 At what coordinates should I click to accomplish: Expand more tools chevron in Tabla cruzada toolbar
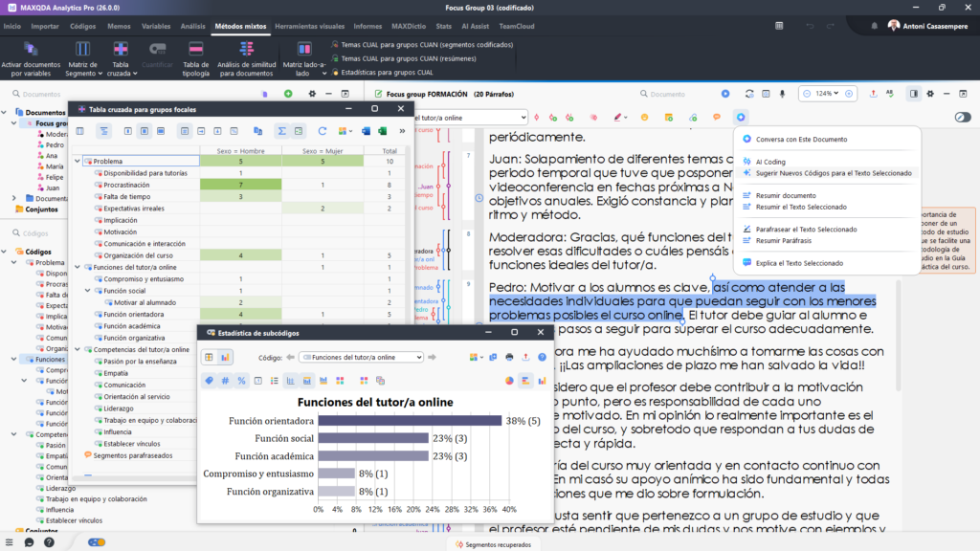pos(402,131)
